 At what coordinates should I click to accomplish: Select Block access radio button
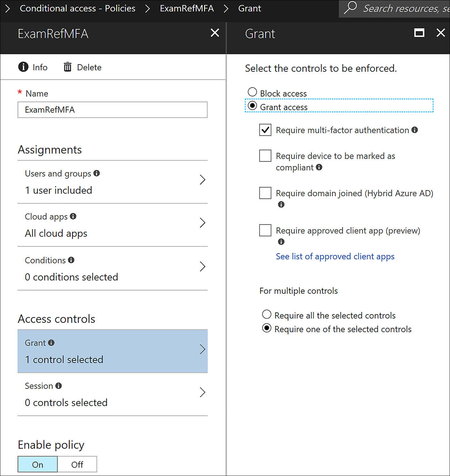[252, 92]
